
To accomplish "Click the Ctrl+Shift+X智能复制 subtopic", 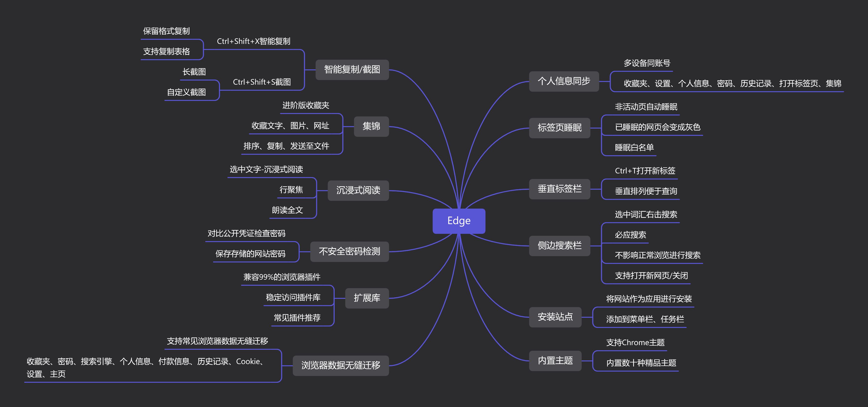I will pos(253,41).
